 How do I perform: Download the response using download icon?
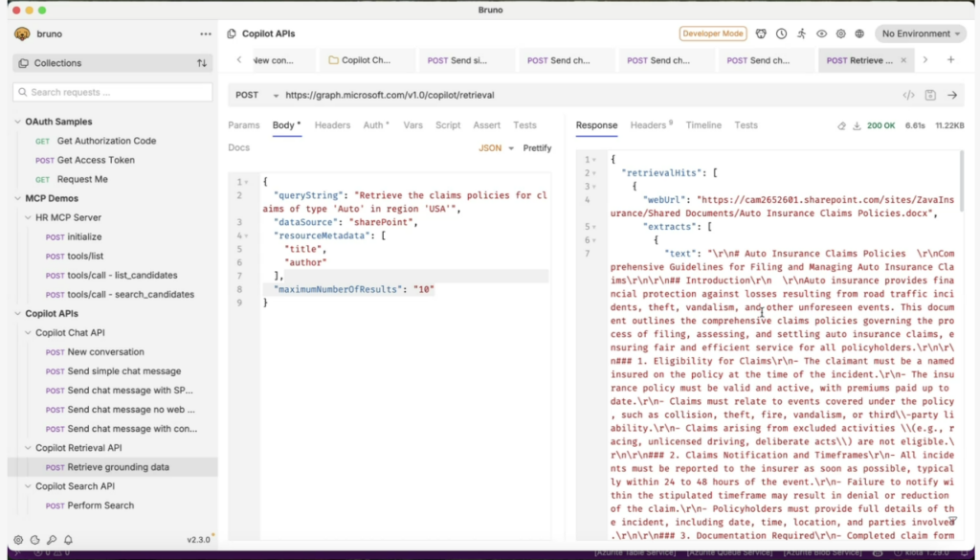click(857, 125)
